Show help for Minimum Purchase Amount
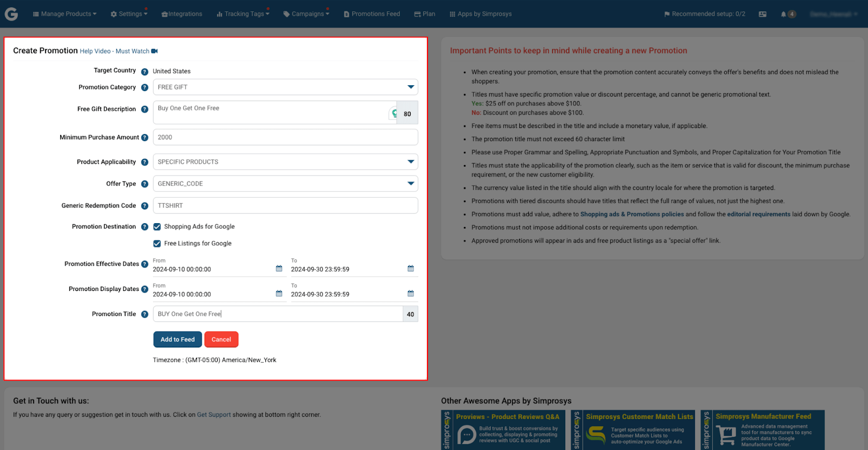The width and height of the screenshot is (868, 450). click(x=145, y=138)
